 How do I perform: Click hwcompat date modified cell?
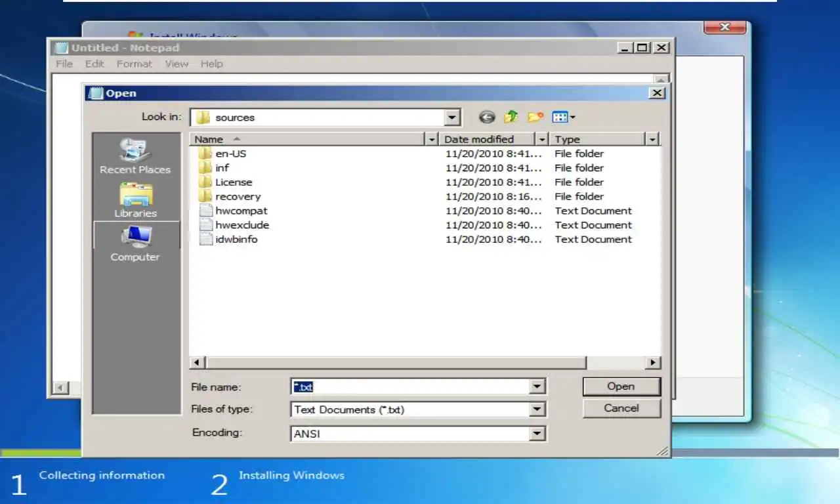click(494, 211)
